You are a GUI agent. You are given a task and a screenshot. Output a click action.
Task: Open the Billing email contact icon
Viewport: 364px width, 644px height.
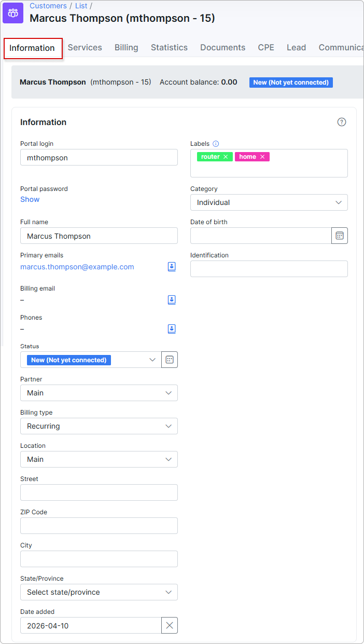(172, 300)
